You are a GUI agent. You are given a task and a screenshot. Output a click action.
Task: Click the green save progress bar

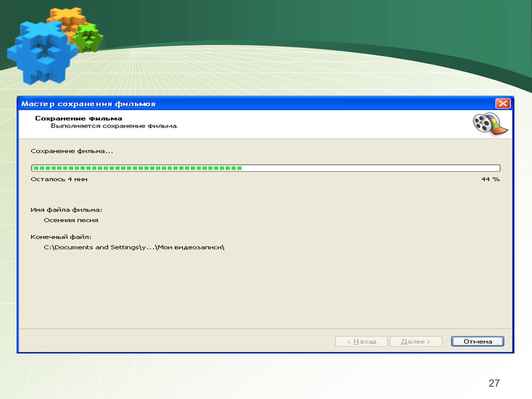(x=266, y=168)
